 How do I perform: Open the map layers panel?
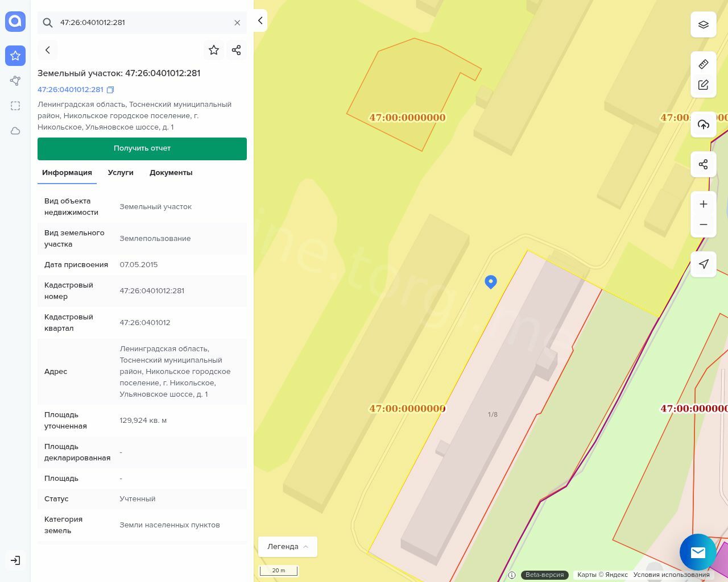704,25
